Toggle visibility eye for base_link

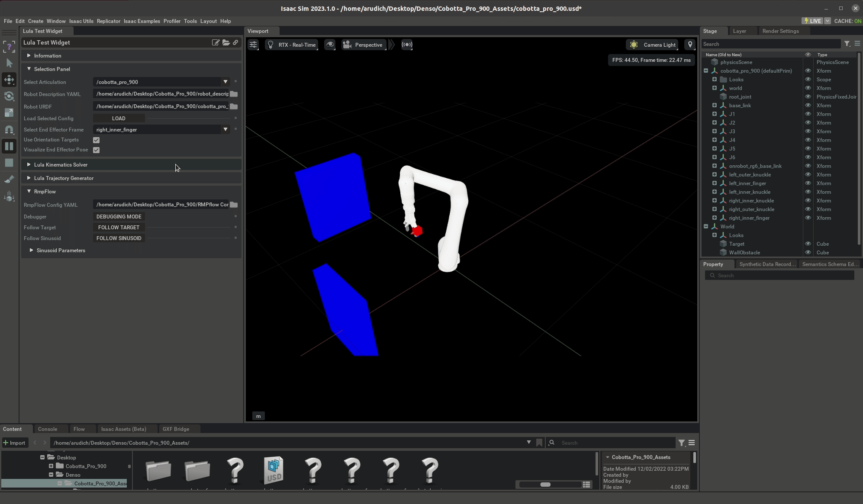point(808,106)
